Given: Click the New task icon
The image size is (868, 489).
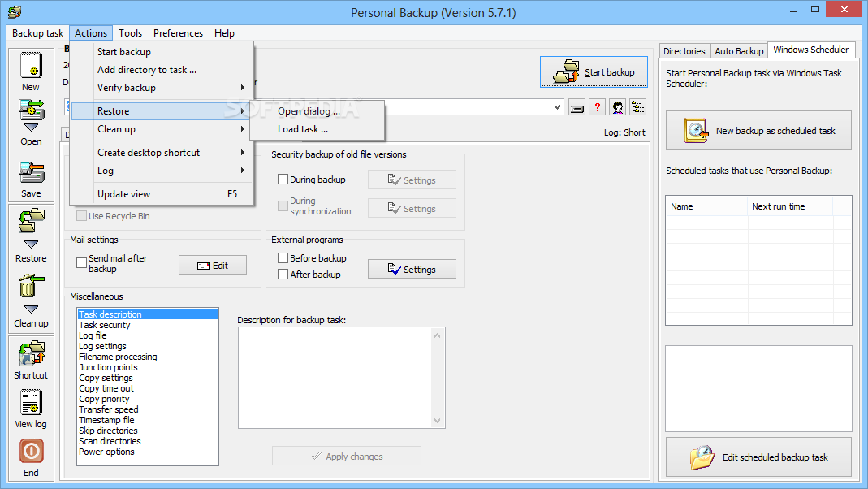Looking at the screenshot, I should (x=31, y=65).
